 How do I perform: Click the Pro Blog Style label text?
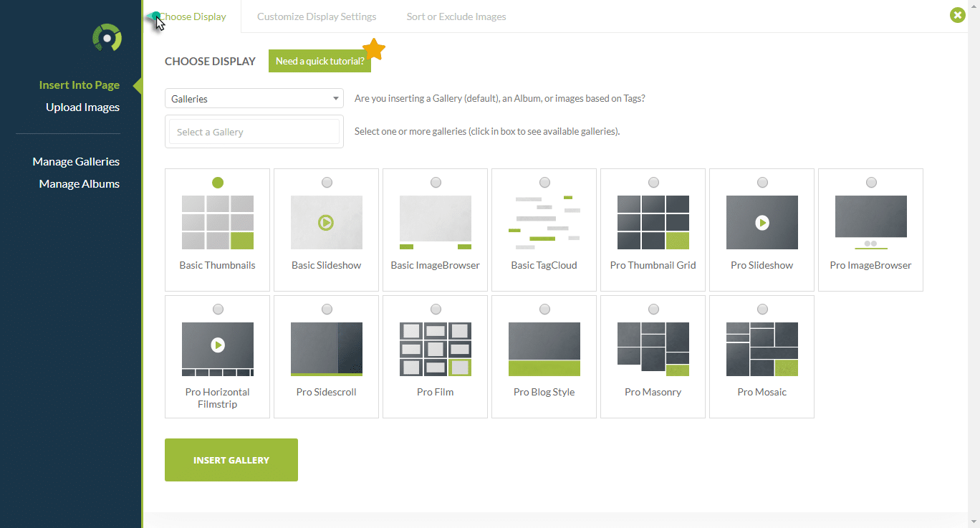click(544, 392)
